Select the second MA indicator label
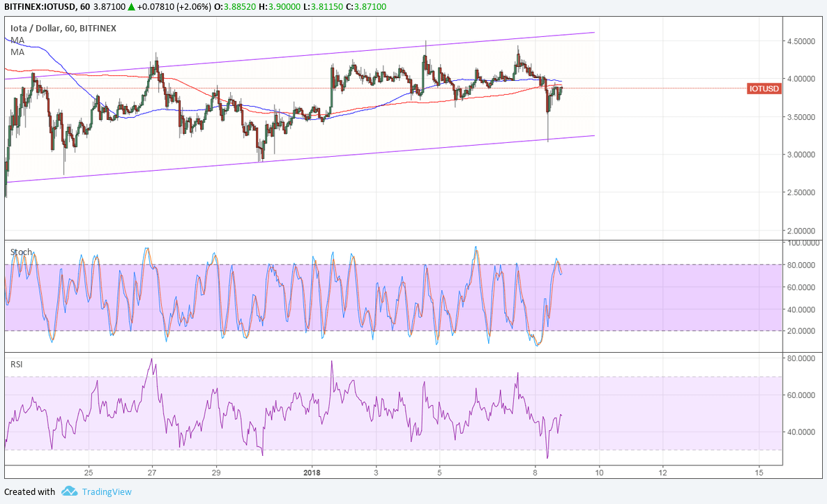This screenshot has width=827, height=504. 17,52
